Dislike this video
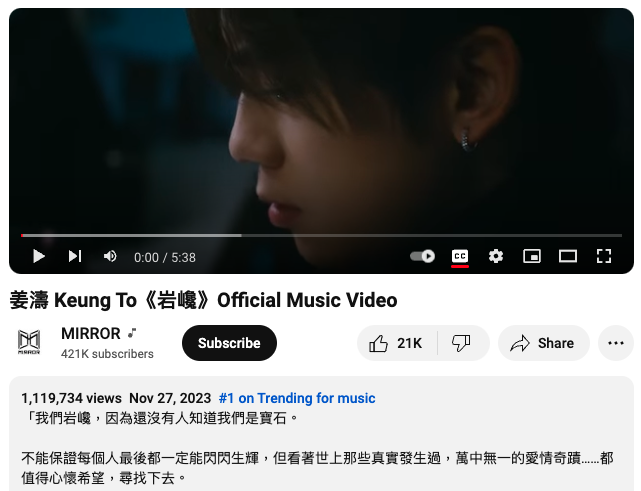The image size is (641, 491). 463,343
